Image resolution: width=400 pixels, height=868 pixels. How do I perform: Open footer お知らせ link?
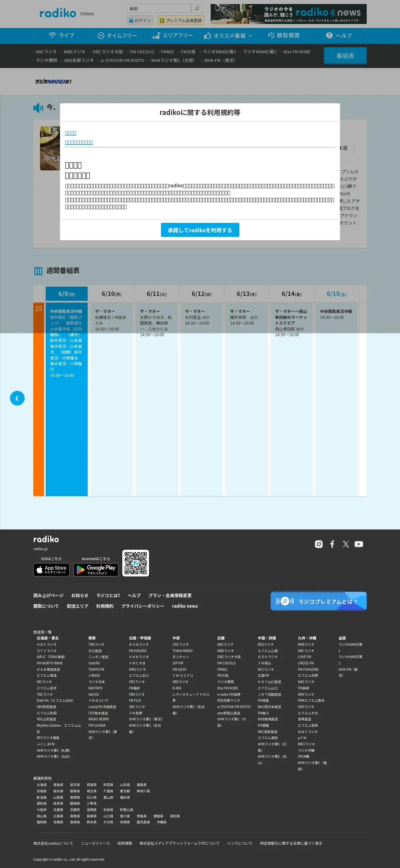click(x=80, y=595)
